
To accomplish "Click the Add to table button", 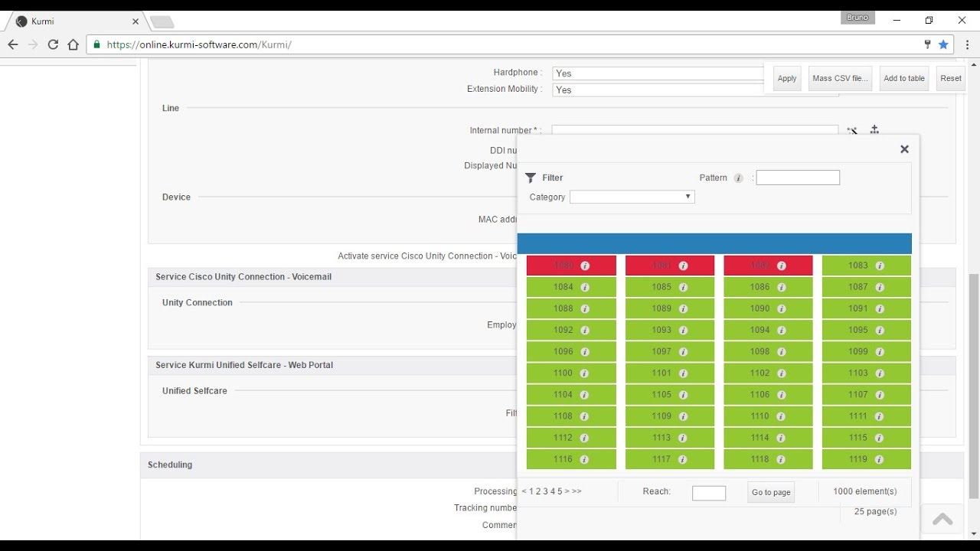I will point(904,78).
